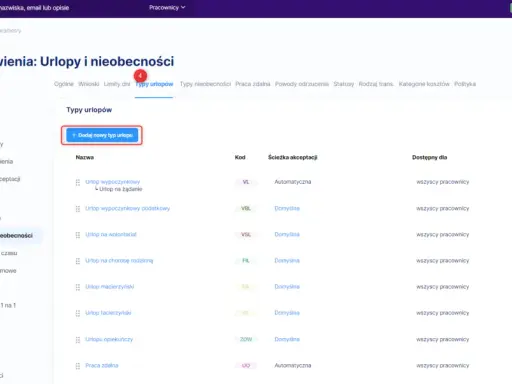Click the Kod column header

pos(240,157)
